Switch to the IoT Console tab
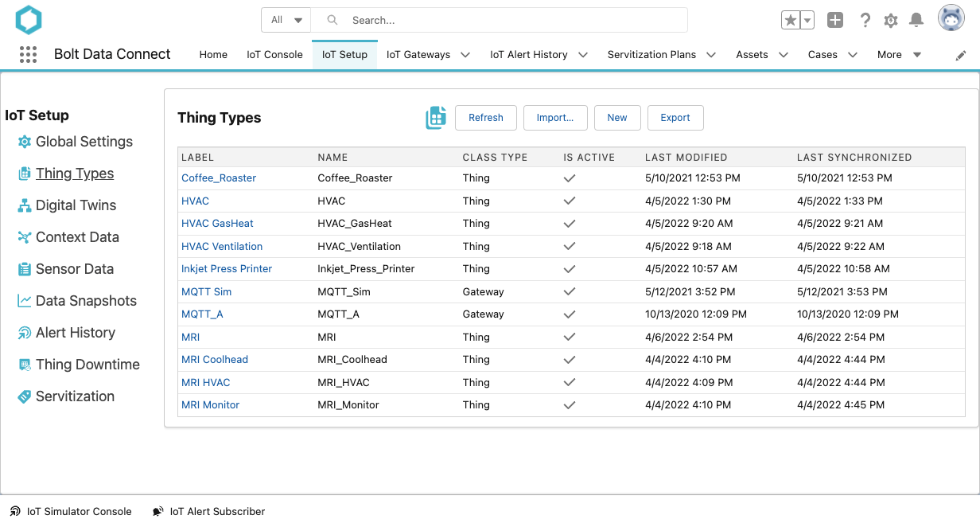This screenshot has width=980, height=527. (274, 55)
